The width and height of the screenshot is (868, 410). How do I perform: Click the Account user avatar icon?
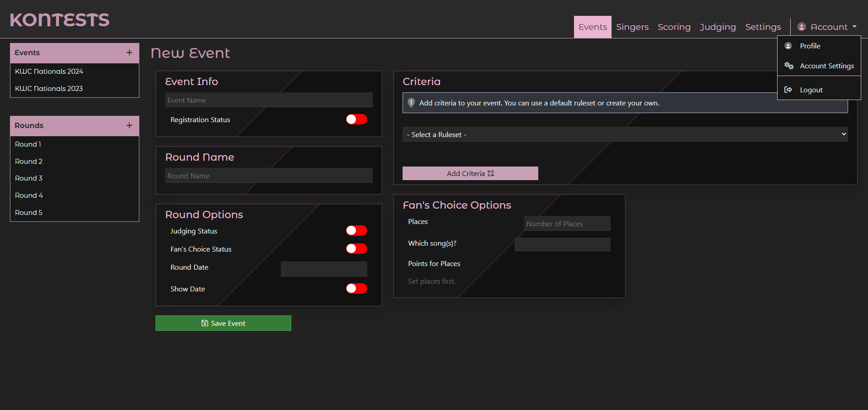click(x=802, y=27)
